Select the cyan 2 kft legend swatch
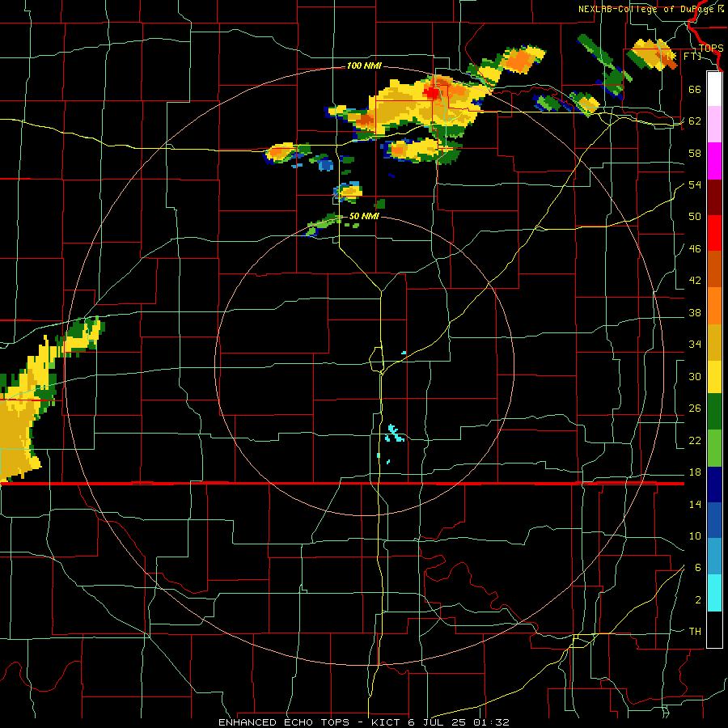The height and width of the screenshot is (728, 728). (714, 593)
